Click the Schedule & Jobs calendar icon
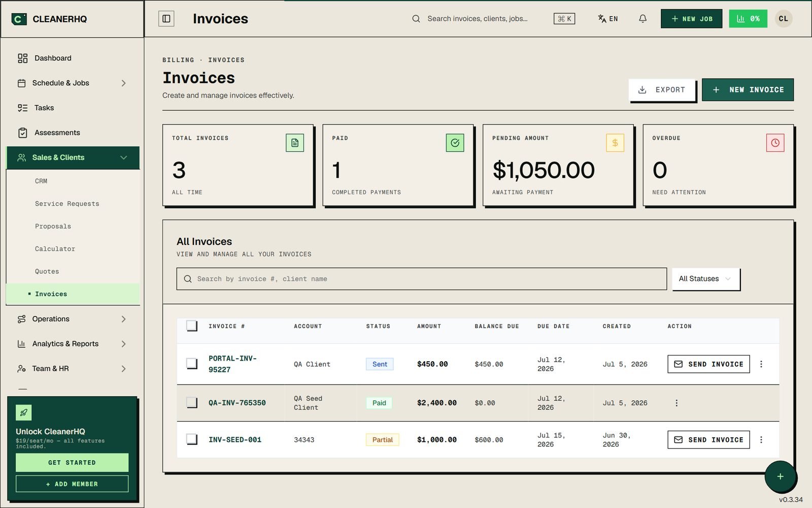This screenshot has width=812, height=508. tap(21, 83)
